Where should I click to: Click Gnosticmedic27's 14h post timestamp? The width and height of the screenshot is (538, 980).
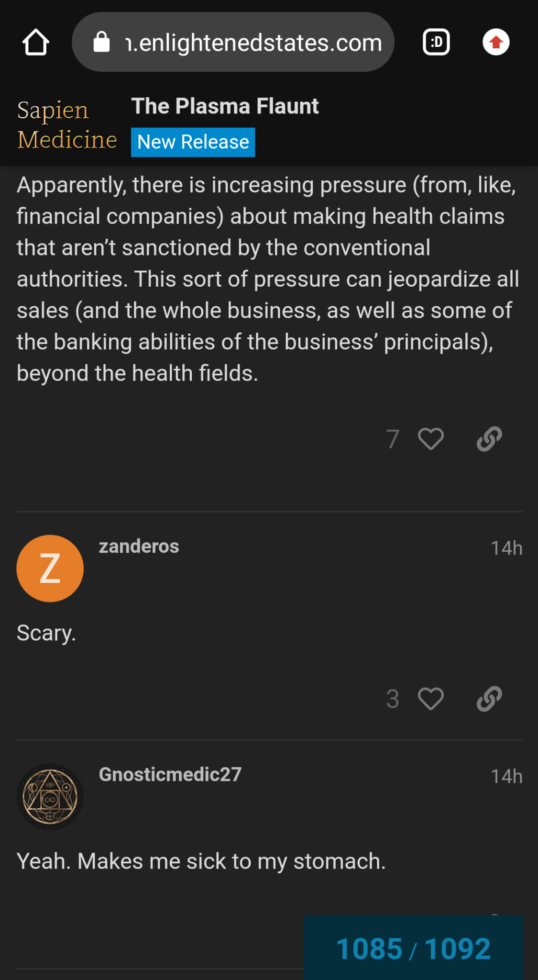(x=506, y=776)
